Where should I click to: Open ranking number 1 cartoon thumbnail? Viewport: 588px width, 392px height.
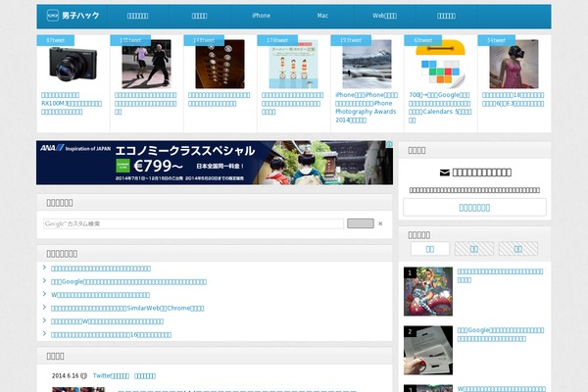click(x=428, y=291)
